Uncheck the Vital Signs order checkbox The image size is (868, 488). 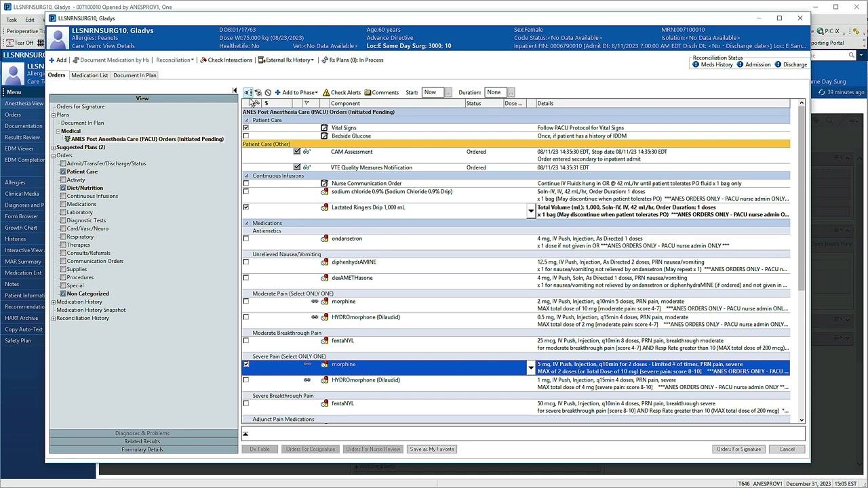[246, 128]
